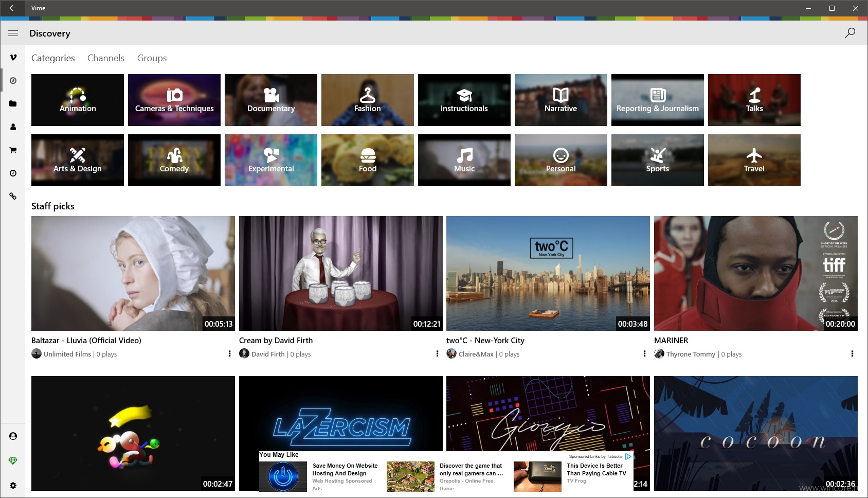The image size is (868, 498).
Task: Open the Narrative category tile
Action: pyautogui.click(x=561, y=100)
